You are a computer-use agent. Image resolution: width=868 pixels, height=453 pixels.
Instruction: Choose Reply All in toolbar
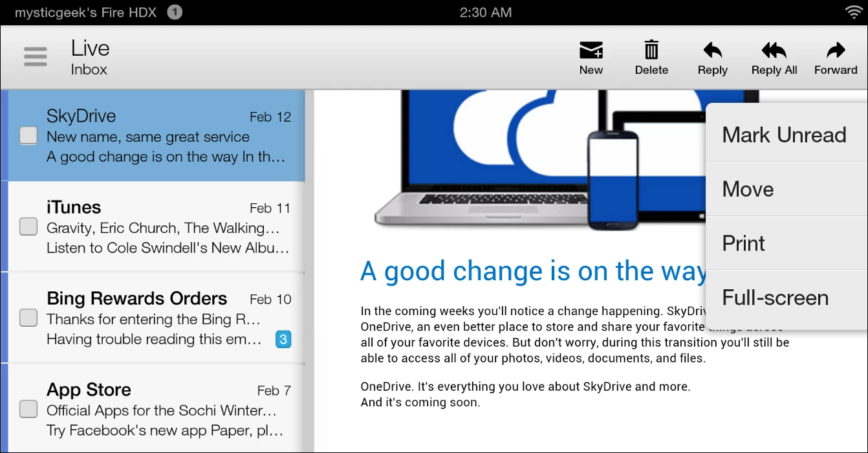[x=774, y=58]
